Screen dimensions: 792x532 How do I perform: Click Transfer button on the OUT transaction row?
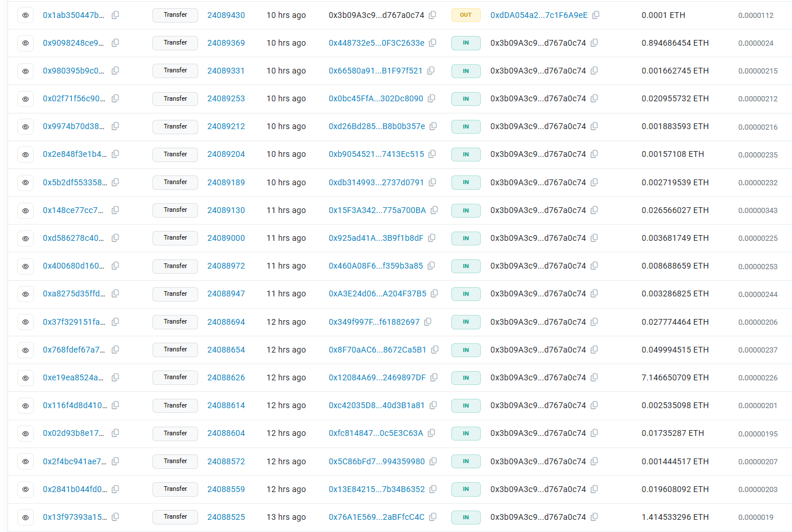point(175,15)
